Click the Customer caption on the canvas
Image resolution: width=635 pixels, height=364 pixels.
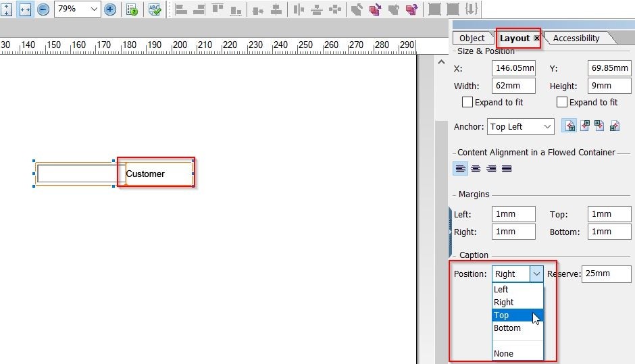point(145,174)
